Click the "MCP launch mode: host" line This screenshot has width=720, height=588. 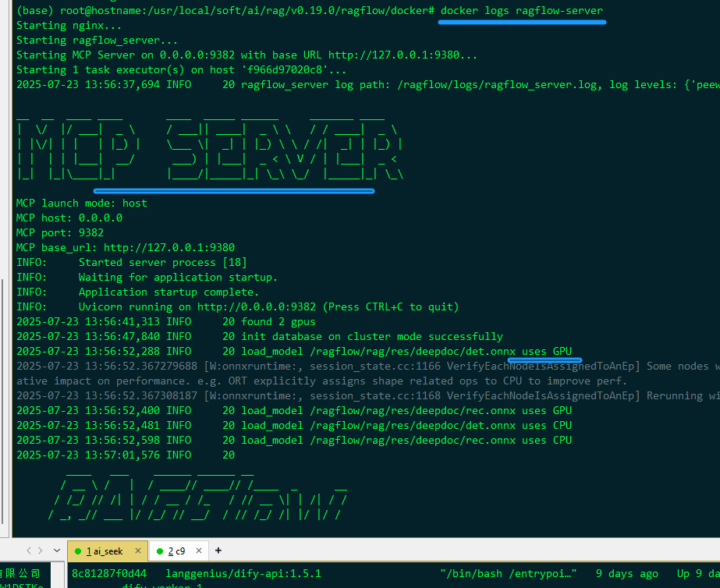click(82, 203)
